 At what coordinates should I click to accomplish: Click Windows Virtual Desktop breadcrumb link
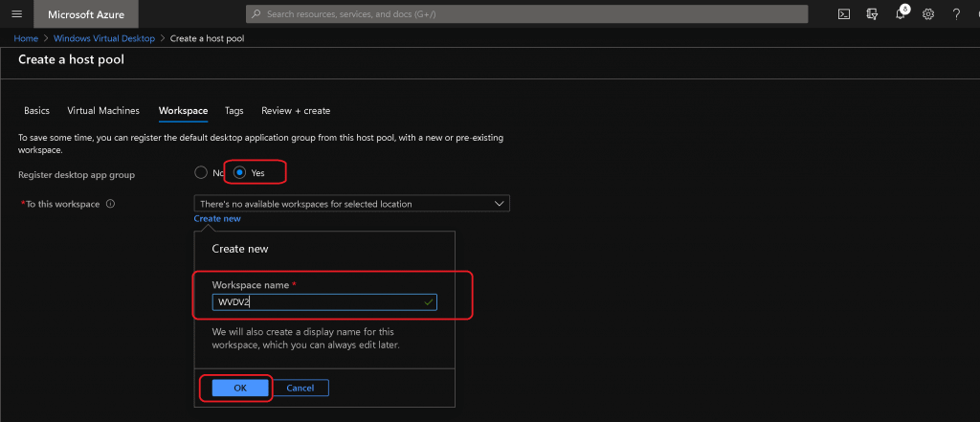(x=103, y=38)
